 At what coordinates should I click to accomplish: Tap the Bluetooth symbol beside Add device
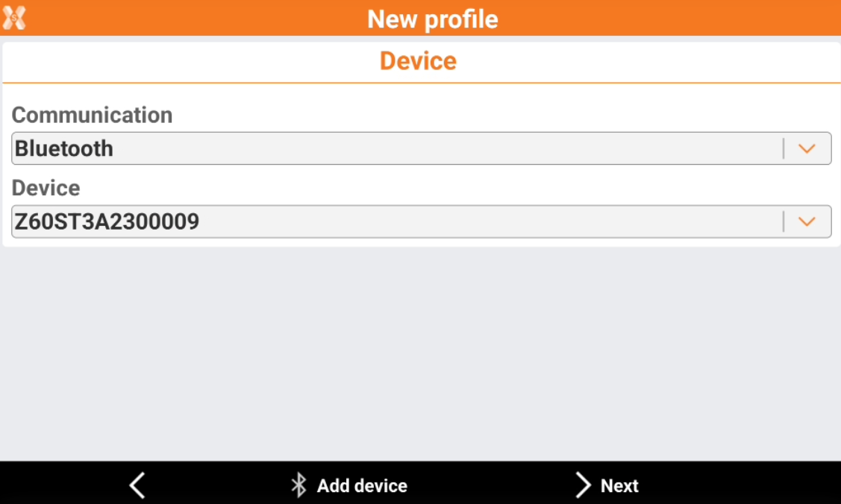[298, 485]
